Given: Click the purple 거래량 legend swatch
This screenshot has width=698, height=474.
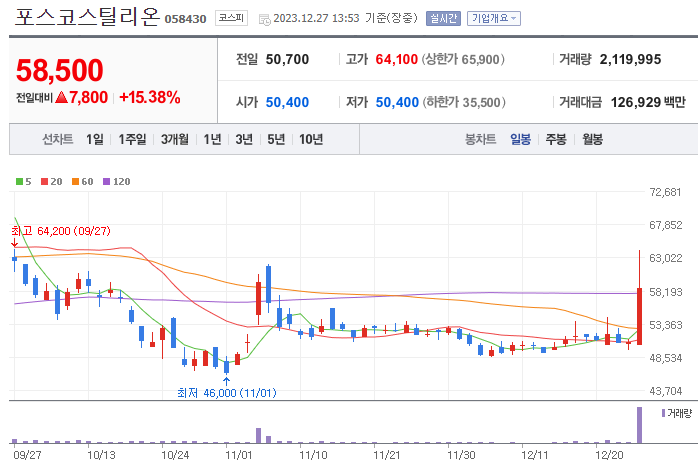Looking at the screenshot, I should pyautogui.click(x=663, y=413).
